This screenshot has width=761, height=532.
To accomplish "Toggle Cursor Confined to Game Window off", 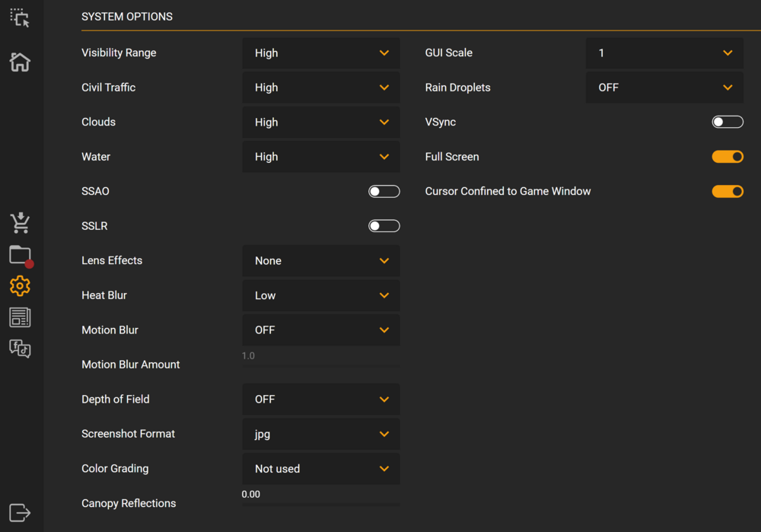I will pyautogui.click(x=727, y=191).
